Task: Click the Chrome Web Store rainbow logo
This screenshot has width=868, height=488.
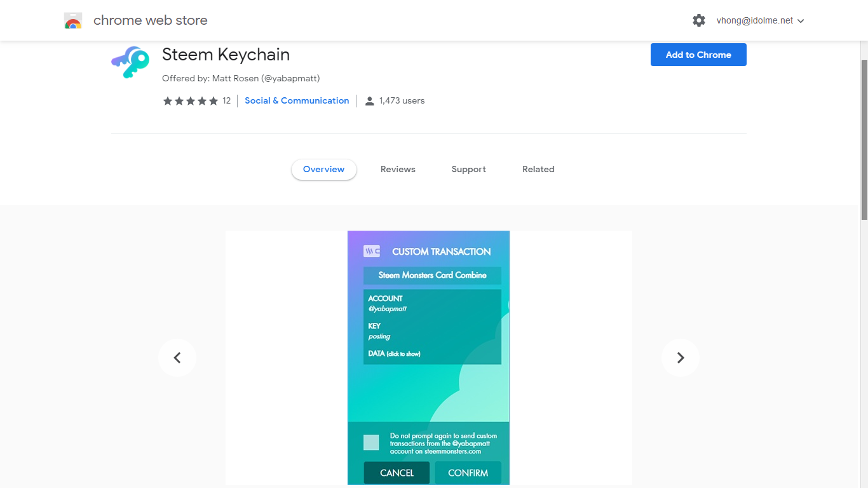Action: point(73,21)
